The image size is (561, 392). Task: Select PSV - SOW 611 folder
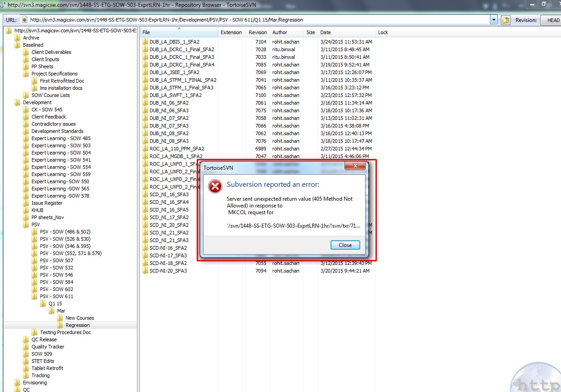(57, 296)
